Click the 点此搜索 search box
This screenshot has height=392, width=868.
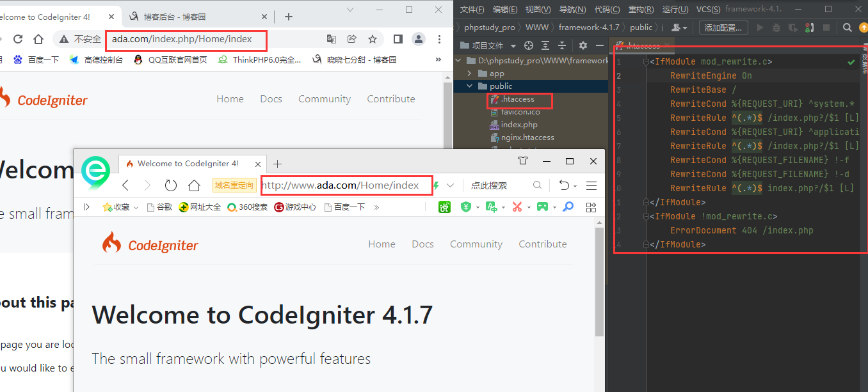click(489, 185)
